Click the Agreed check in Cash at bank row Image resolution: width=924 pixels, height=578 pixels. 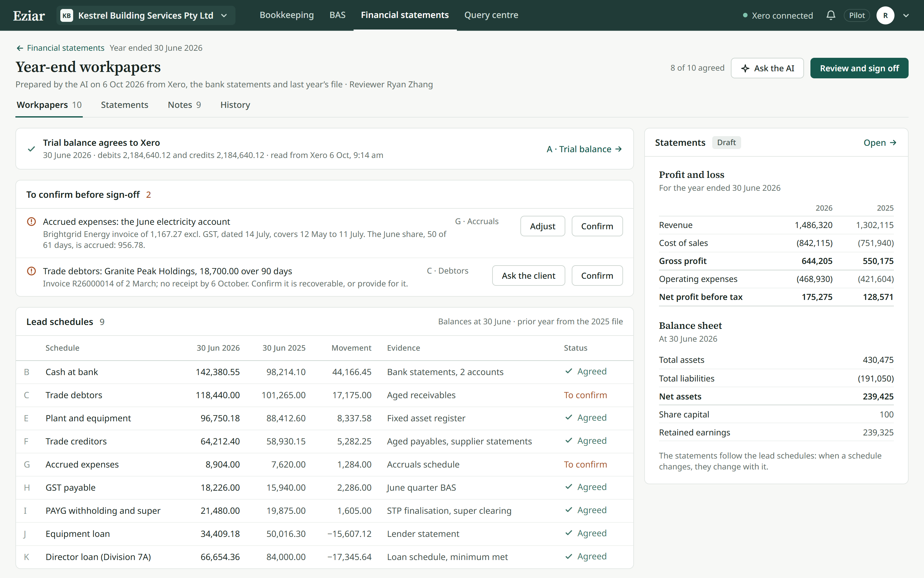569,371
